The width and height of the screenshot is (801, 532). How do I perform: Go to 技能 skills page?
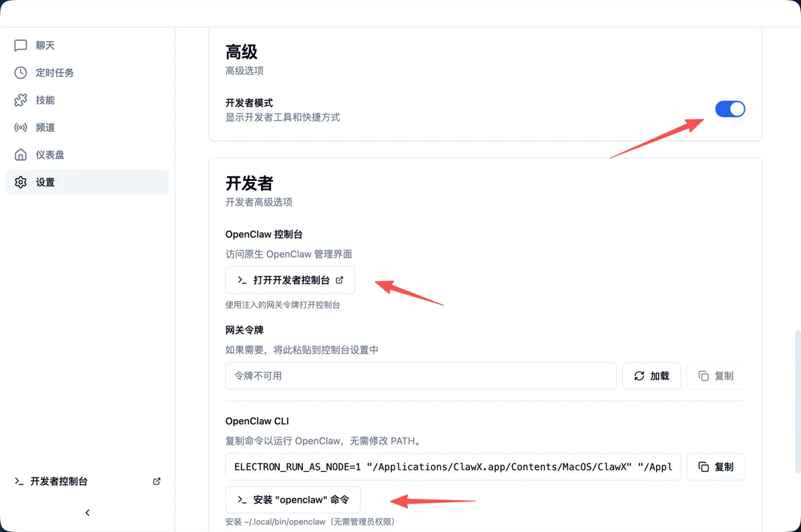click(x=87, y=100)
